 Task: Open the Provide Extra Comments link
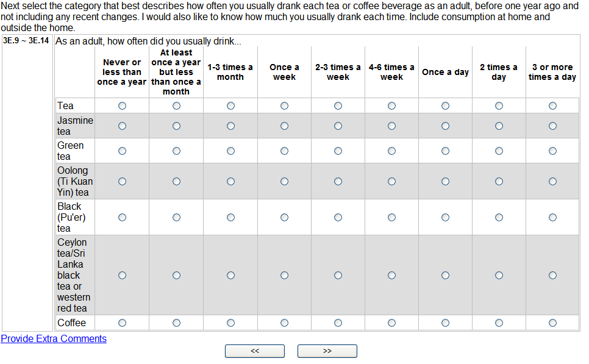click(x=54, y=339)
